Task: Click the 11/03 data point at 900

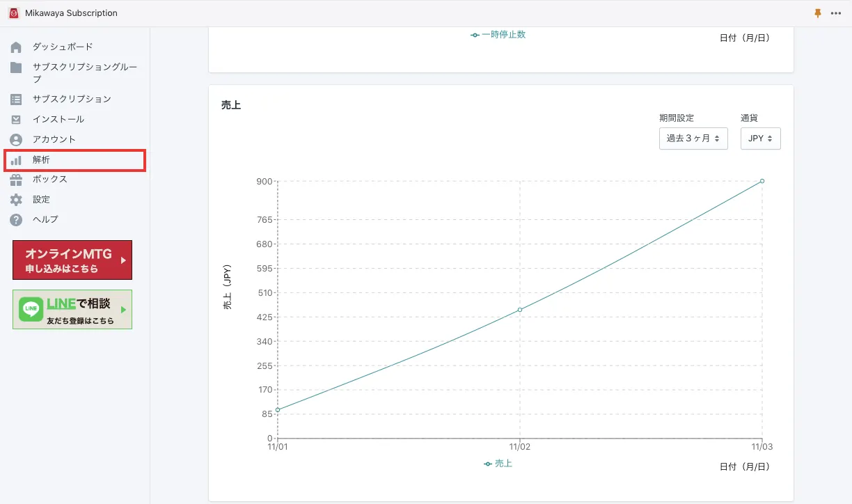Action: [762, 181]
